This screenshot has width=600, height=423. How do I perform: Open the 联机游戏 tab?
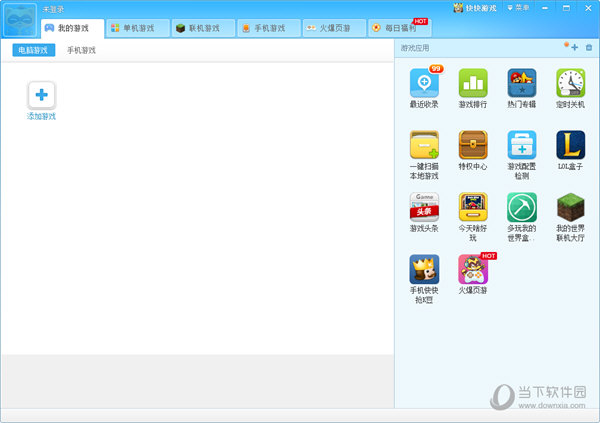203,28
